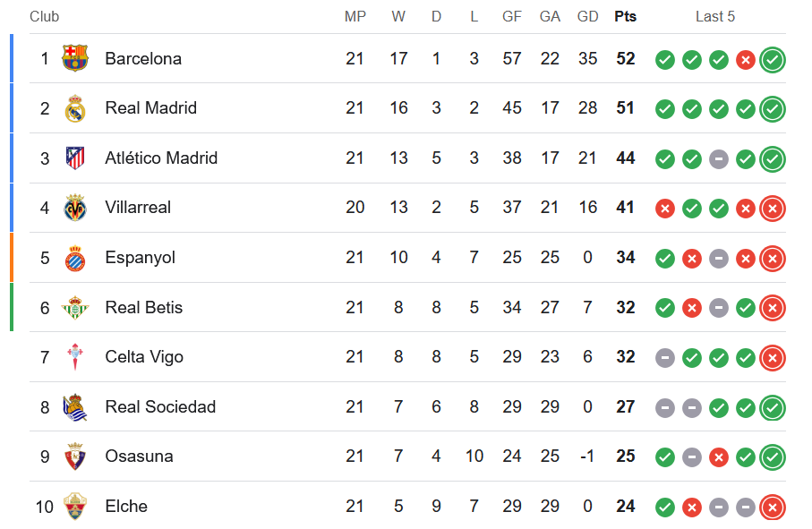Open the Osasuna team name link

pyautogui.click(x=139, y=456)
